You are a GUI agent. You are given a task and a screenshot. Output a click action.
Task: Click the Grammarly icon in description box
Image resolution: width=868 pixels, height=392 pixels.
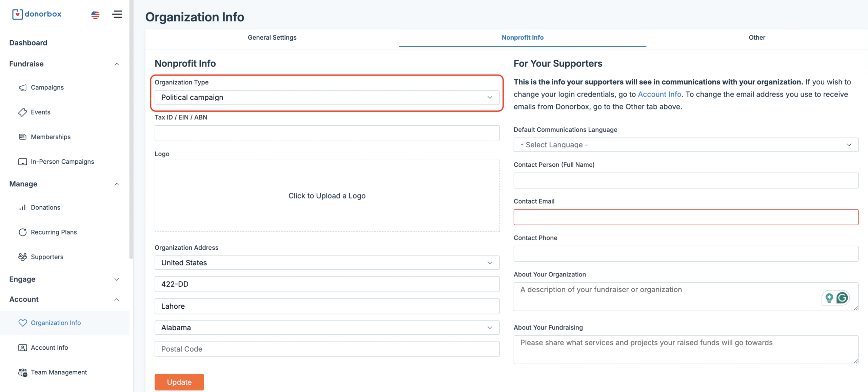click(842, 298)
